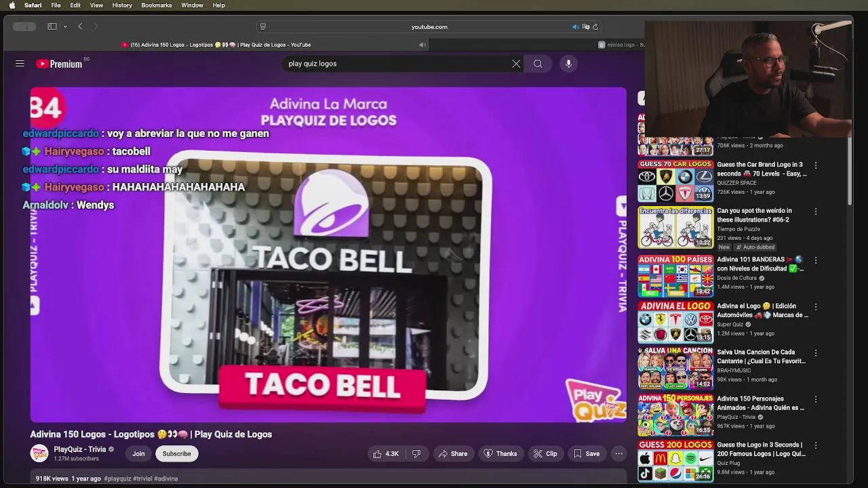Open options for Guess the Logo in 3 Seconds
Viewport: 868px width, 488px height.
point(816,446)
